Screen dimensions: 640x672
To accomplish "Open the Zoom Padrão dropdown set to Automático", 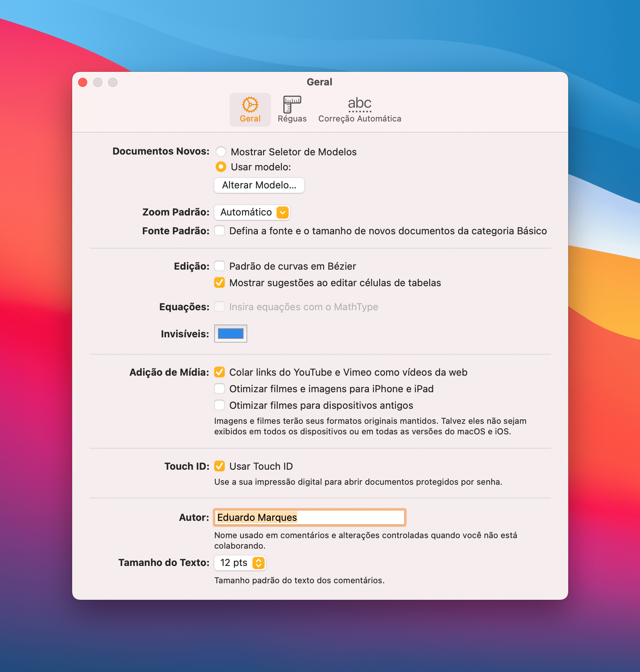I will 252,212.
